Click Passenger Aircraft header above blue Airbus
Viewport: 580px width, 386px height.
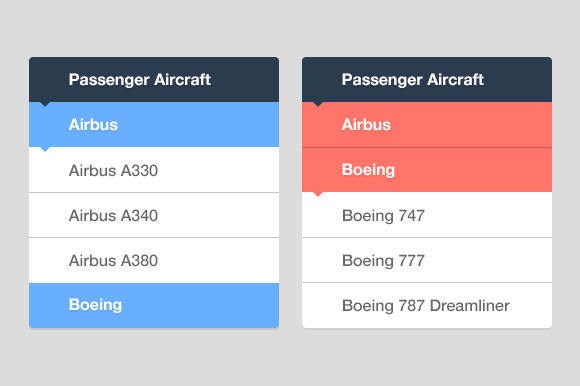point(154,79)
